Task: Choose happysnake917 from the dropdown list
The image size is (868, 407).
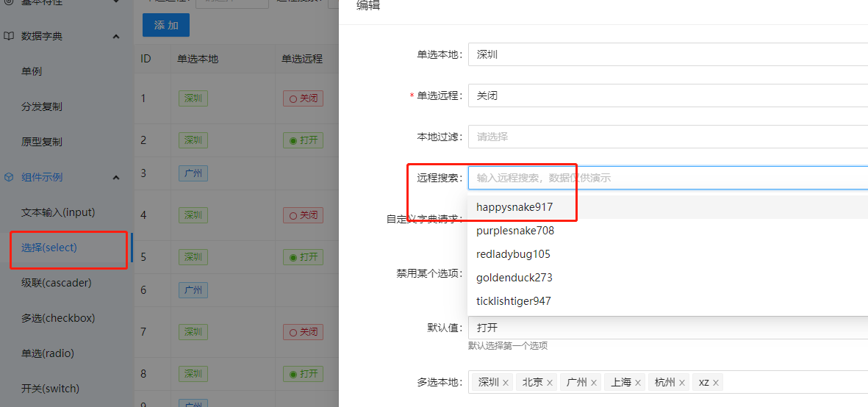Action: 667,207
